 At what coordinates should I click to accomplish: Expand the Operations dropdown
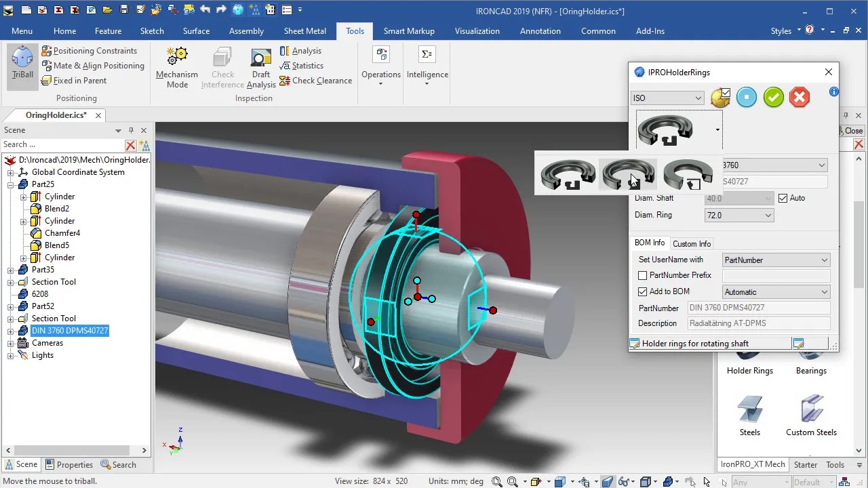pyautogui.click(x=380, y=66)
